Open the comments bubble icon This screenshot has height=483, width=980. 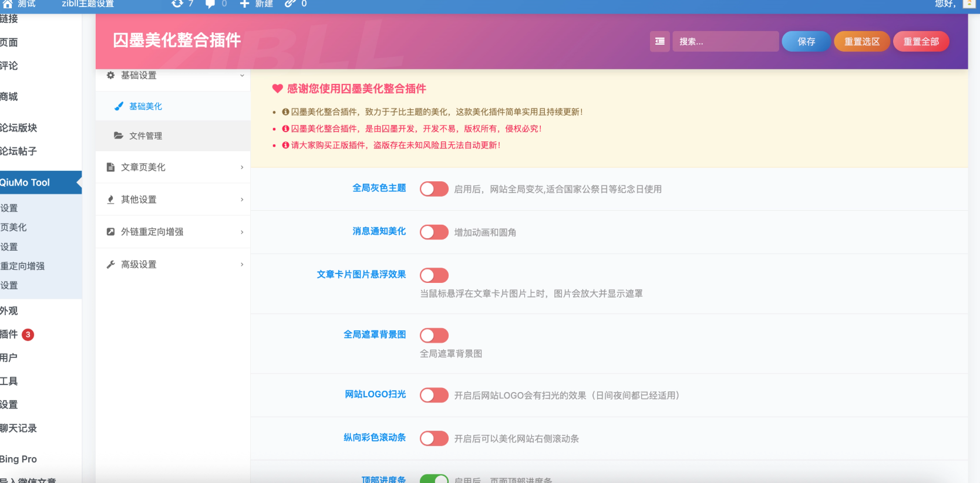pyautogui.click(x=210, y=4)
